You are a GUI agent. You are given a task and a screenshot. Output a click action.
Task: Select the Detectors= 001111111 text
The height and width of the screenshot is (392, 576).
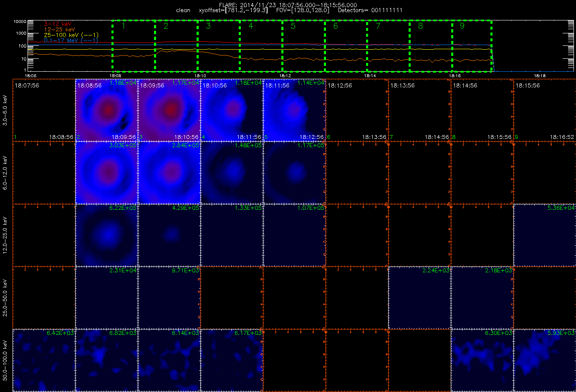[x=370, y=10]
